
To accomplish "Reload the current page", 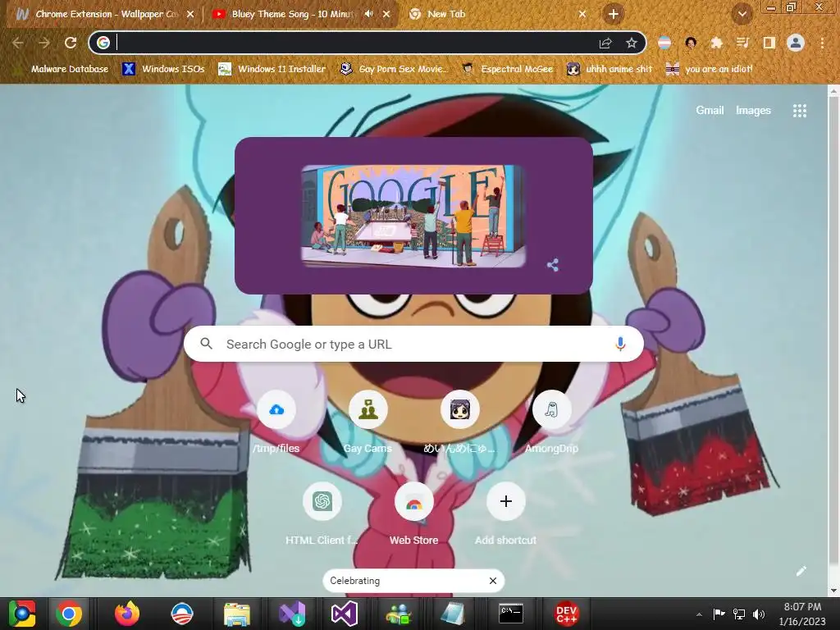I will point(71,43).
